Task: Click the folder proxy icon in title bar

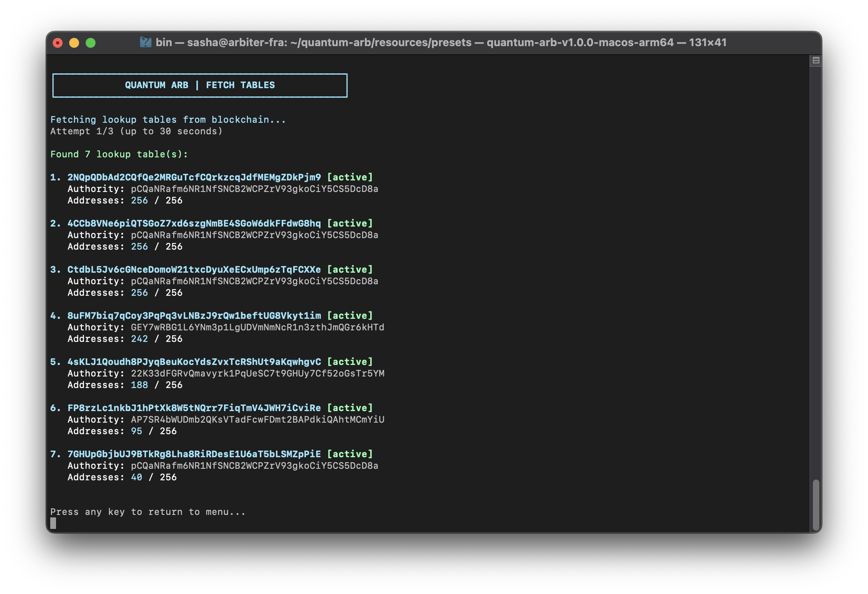Action: 145,42
